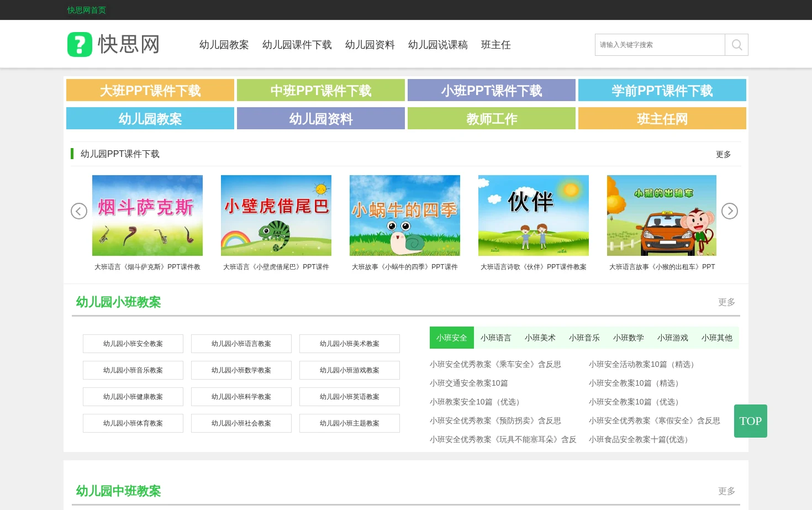
Task: Click caption 大班语言《小壁虎借尾巴》PPT课件
Action: click(x=276, y=267)
